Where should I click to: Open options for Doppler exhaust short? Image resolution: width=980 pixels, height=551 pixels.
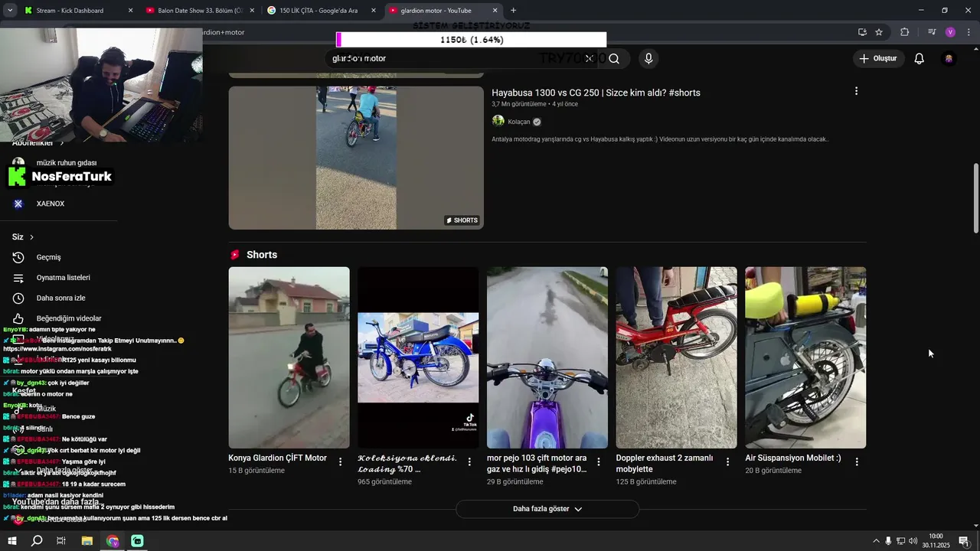pyautogui.click(x=728, y=462)
